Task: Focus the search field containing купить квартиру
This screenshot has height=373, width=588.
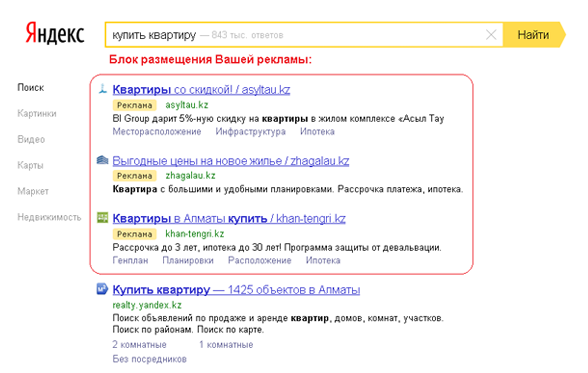Action: (304, 35)
